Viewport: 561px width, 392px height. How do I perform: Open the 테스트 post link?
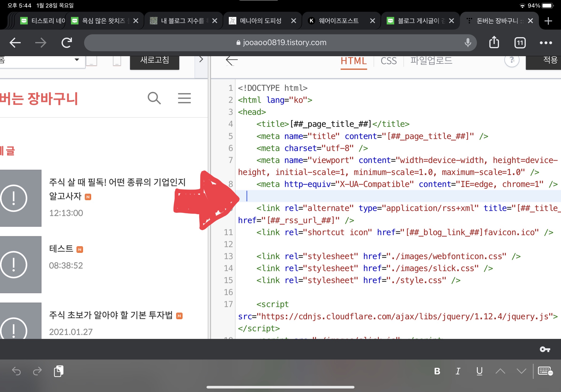61,249
